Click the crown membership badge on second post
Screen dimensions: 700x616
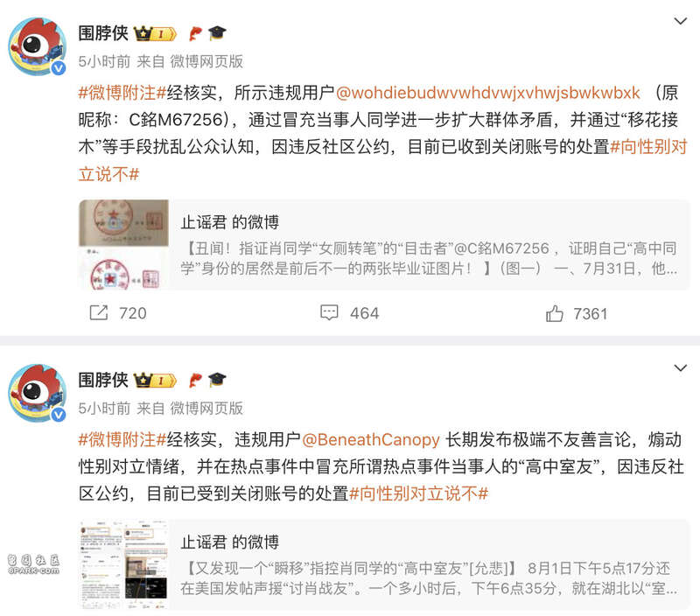(x=155, y=381)
